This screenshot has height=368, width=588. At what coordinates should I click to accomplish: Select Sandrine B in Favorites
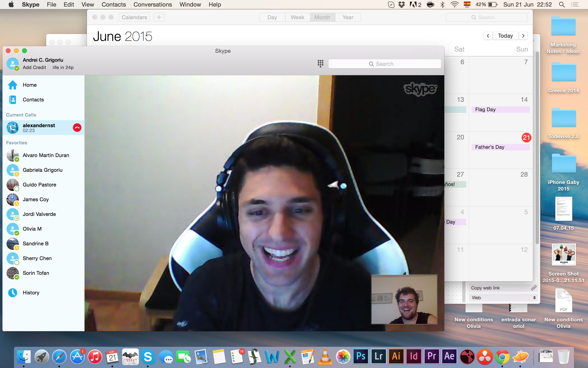click(x=43, y=244)
